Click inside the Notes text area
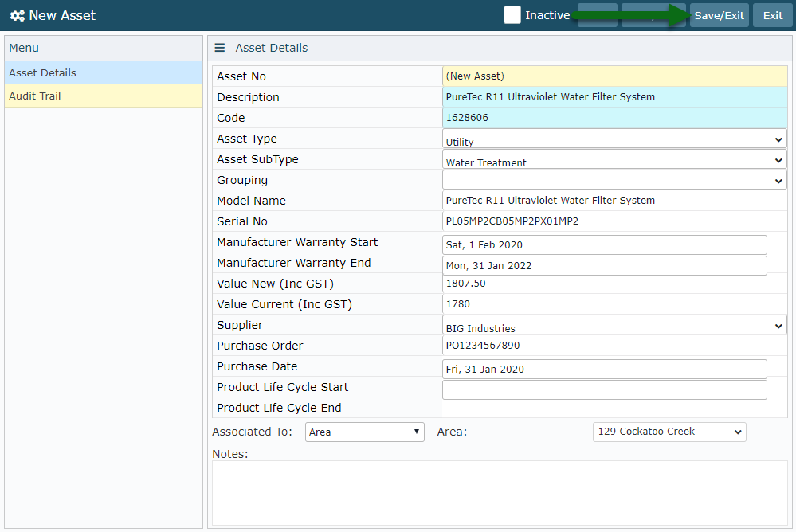The width and height of the screenshot is (796, 532). 500,493
